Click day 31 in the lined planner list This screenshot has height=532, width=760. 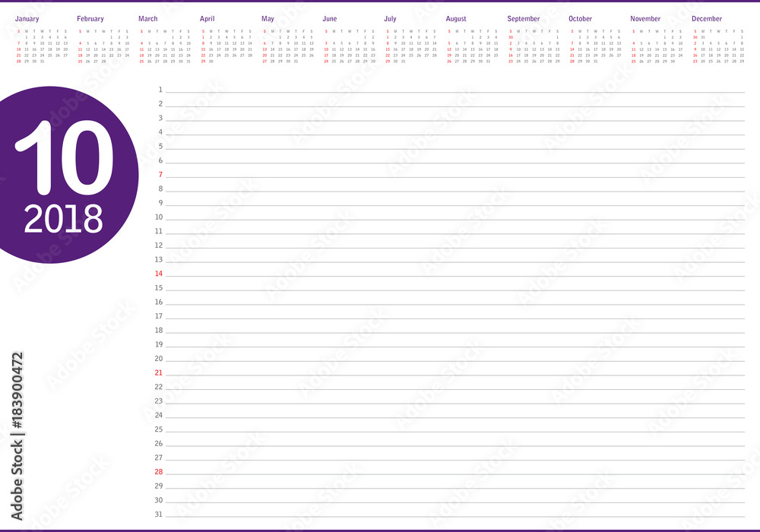click(159, 514)
